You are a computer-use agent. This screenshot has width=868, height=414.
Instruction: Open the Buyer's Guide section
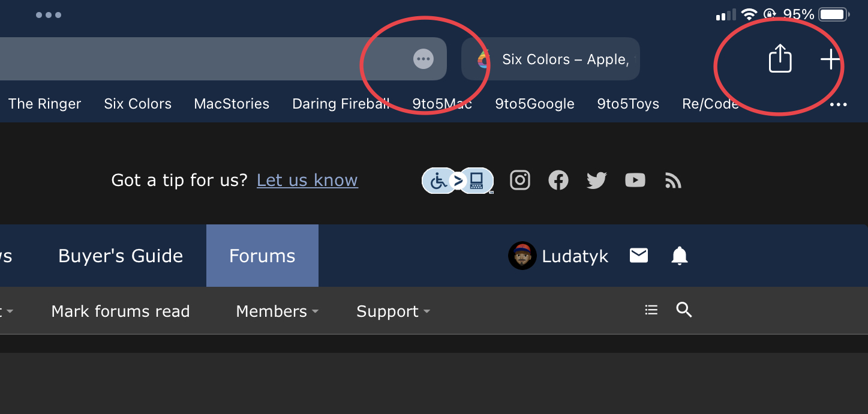pos(121,256)
